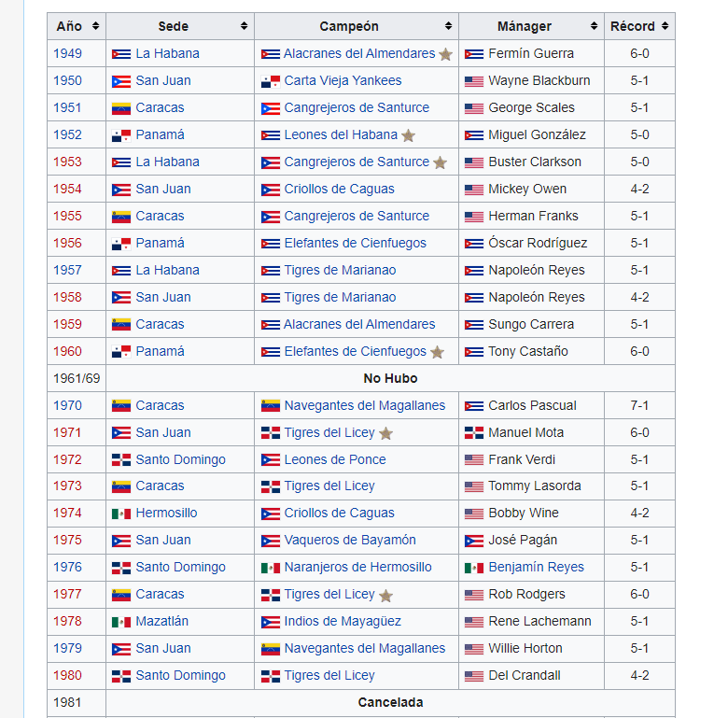This screenshot has width=728, height=718.
Task: Open Santo Domingo link in 1972 row
Action: [180, 459]
